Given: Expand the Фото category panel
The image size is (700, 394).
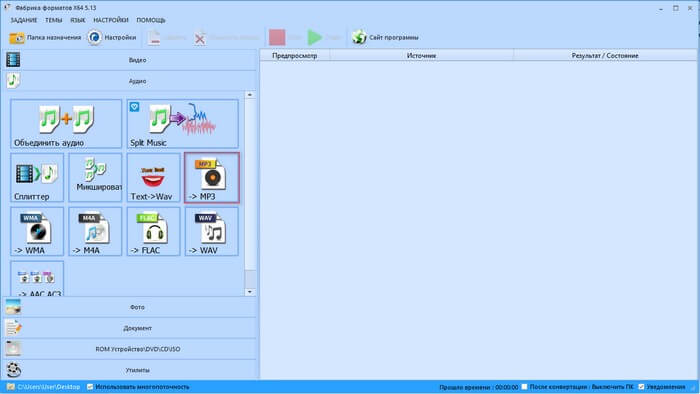Looking at the screenshot, I should [x=130, y=307].
